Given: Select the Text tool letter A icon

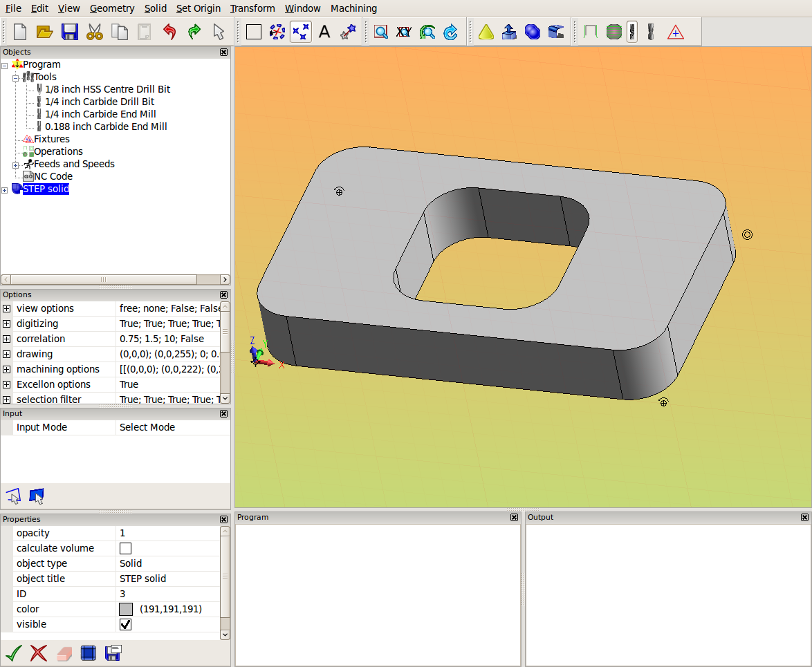Looking at the screenshot, I should tap(324, 32).
